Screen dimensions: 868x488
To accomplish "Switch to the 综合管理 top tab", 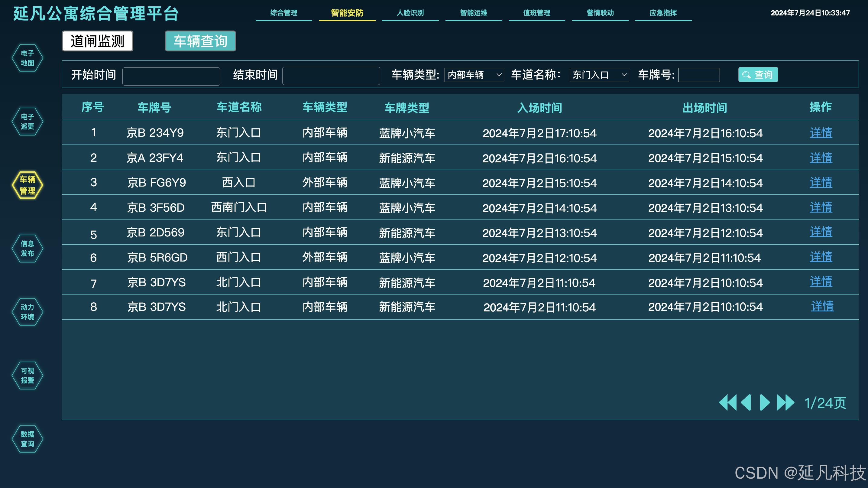I will point(284,13).
